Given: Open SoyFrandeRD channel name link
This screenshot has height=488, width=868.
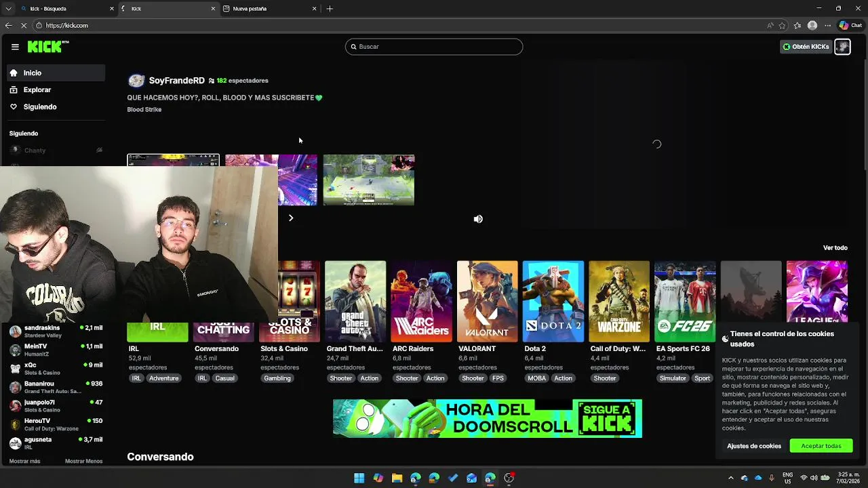Looking at the screenshot, I should [176, 81].
